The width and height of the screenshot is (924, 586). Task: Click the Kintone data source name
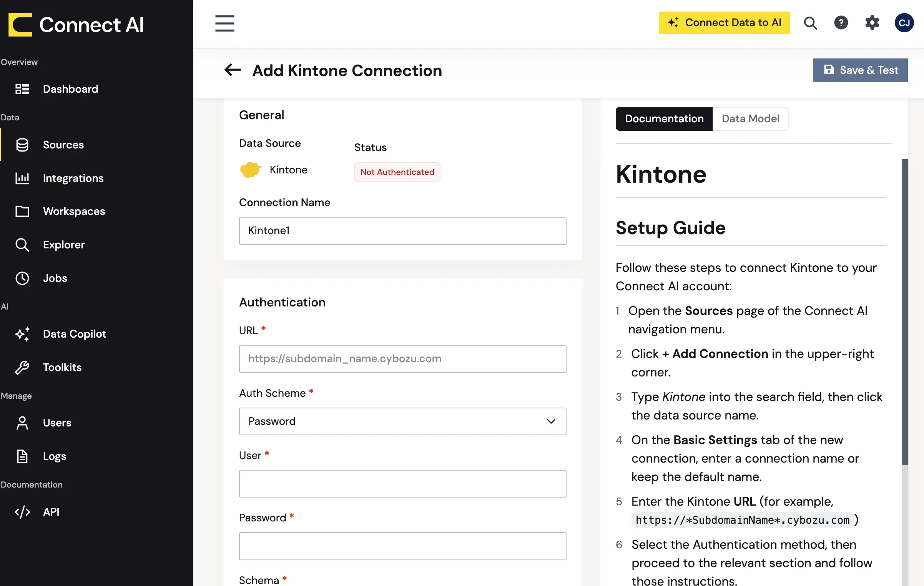tap(288, 170)
